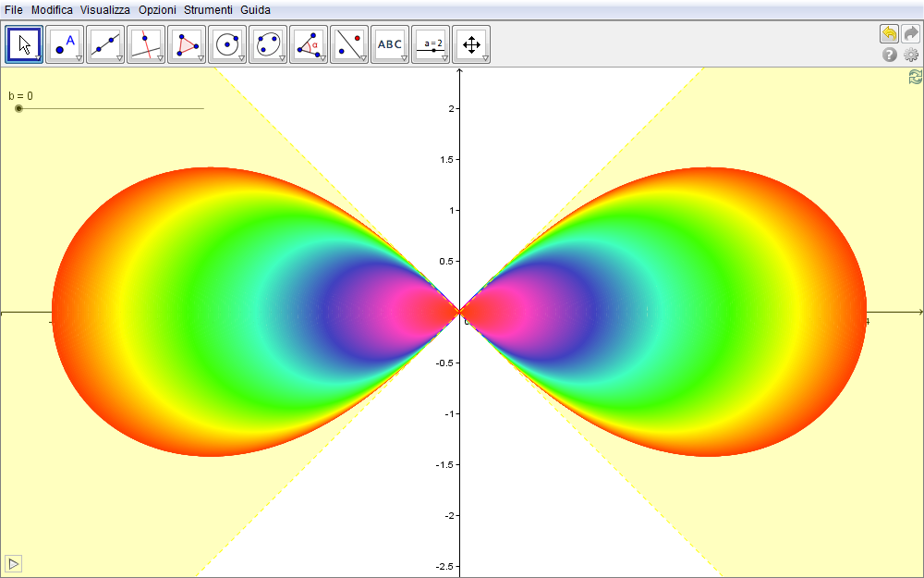Viewport: 924px width, 578px height.
Task: Open the Strumenti menu
Action: tap(208, 9)
